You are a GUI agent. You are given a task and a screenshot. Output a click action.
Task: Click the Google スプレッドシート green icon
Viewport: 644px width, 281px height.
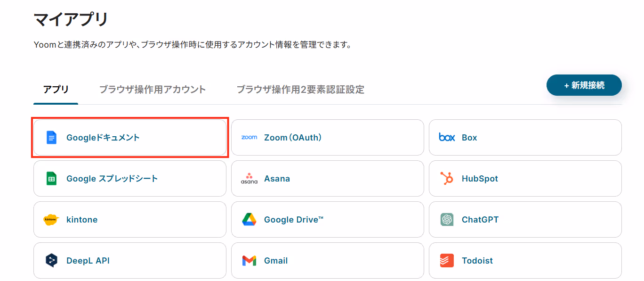[51, 179]
